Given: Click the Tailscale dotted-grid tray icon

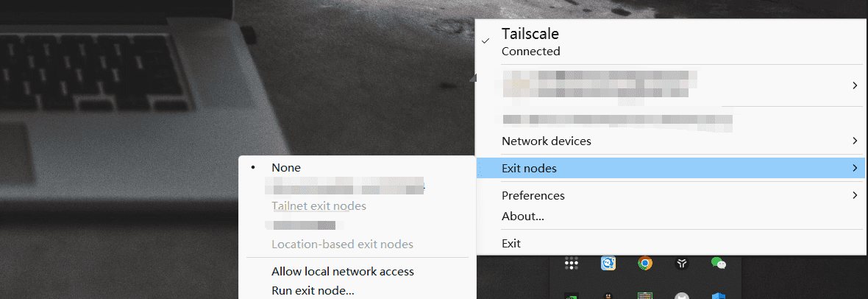Looking at the screenshot, I should [x=572, y=263].
